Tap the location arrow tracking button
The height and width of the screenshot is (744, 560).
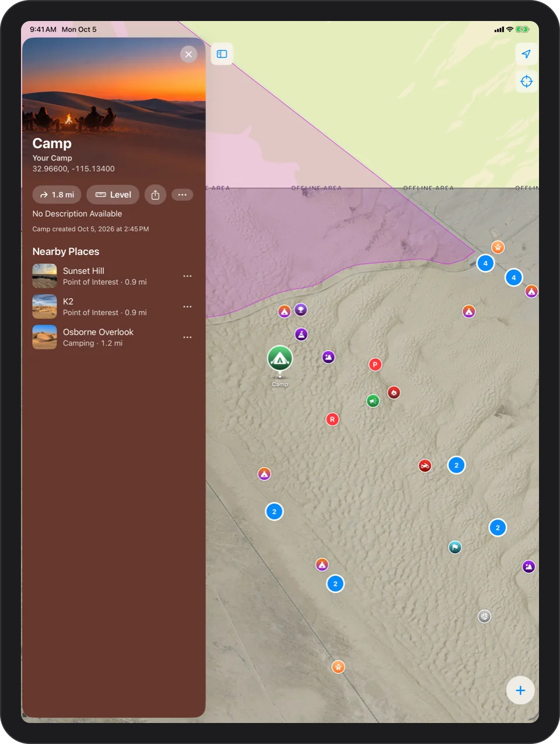[x=526, y=54]
